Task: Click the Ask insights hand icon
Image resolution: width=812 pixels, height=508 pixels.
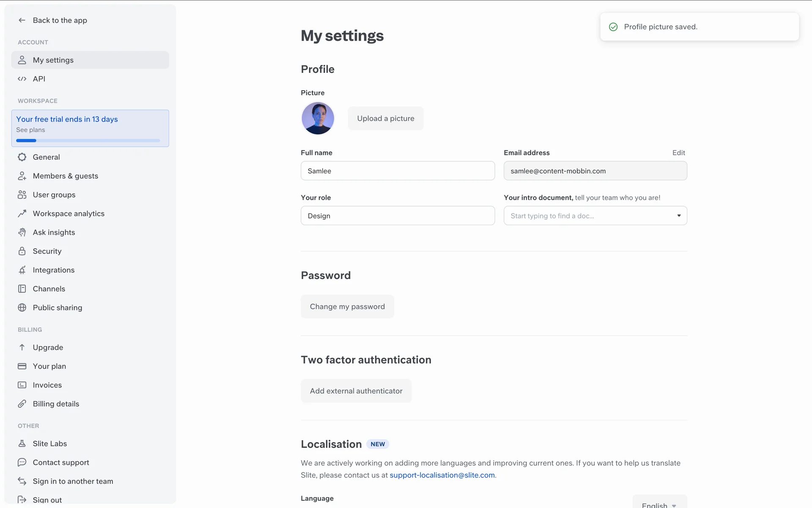Action: click(22, 232)
